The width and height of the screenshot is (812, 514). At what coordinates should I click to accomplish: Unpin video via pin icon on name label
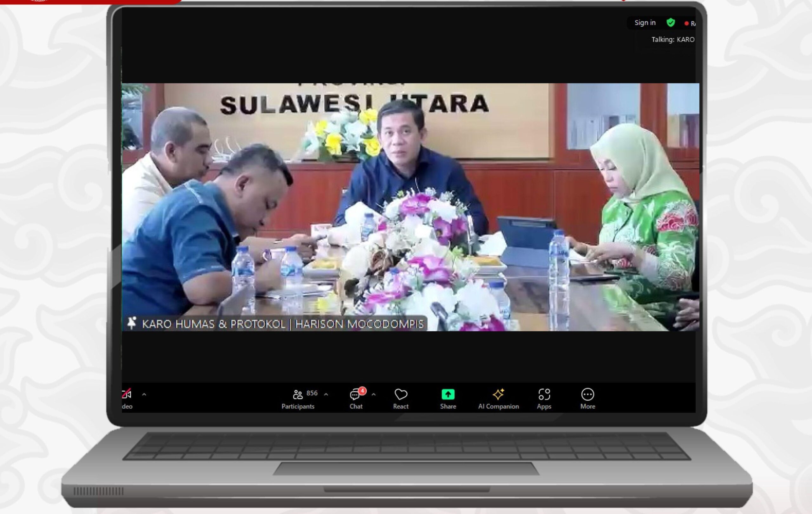(x=132, y=323)
